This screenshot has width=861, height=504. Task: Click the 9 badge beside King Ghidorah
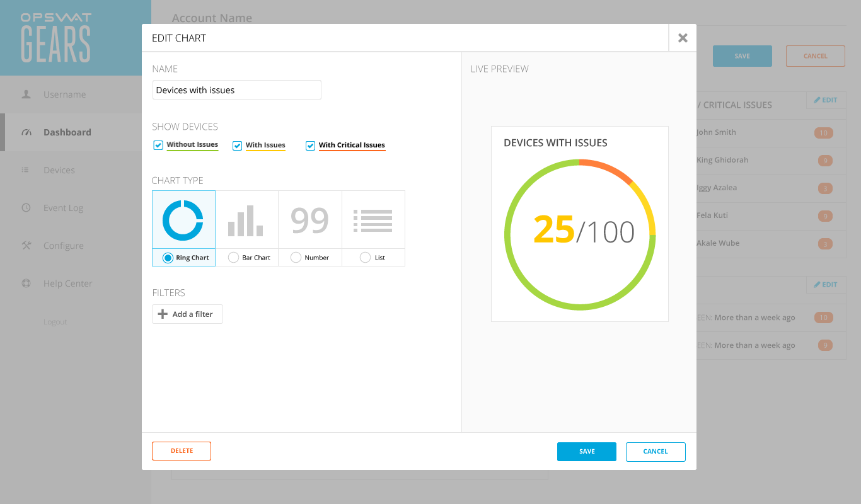pos(825,161)
